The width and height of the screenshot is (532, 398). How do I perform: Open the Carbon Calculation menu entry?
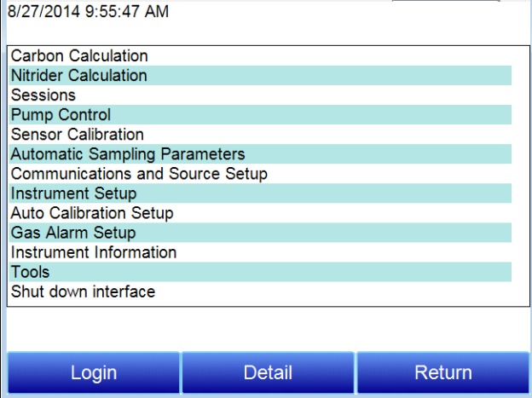coord(79,56)
